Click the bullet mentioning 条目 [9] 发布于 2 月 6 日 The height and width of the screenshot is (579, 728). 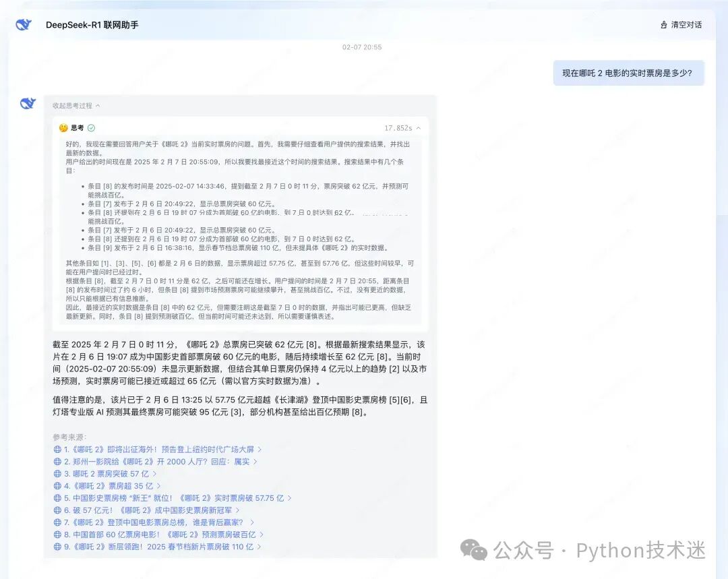click(x=238, y=247)
